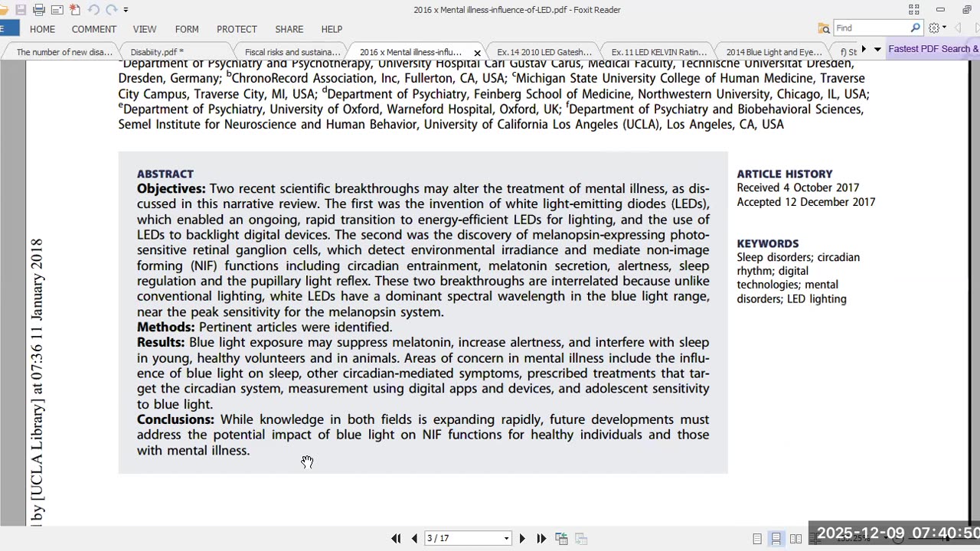Open the document tab list dropdown
Image resolution: width=980 pixels, height=551 pixels.
pyautogui.click(x=877, y=49)
